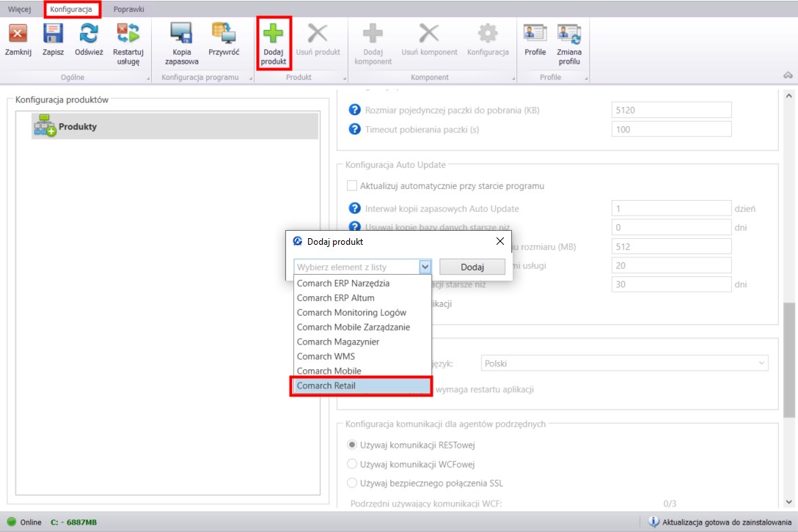Open the Profile icon
This screenshot has width=798, height=532.
click(535, 34)
